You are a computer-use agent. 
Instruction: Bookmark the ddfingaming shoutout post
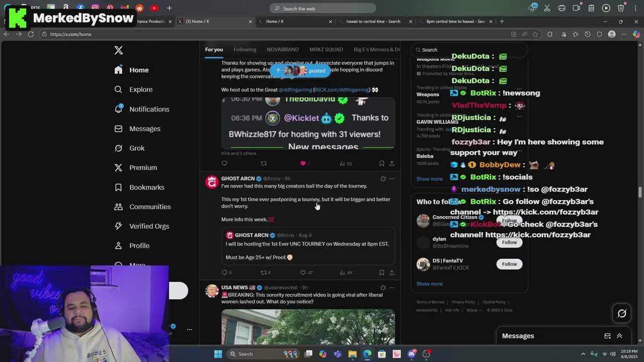382,163
